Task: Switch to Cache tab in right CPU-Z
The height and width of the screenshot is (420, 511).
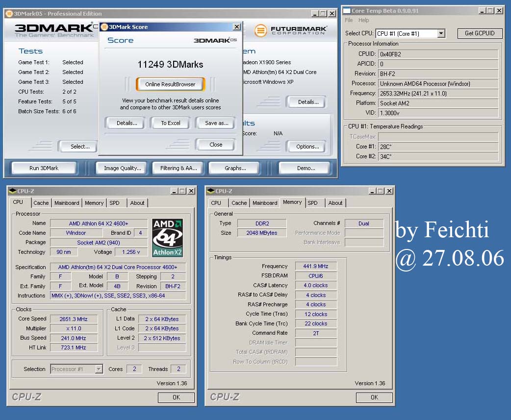Action: (x=239, y=203)
